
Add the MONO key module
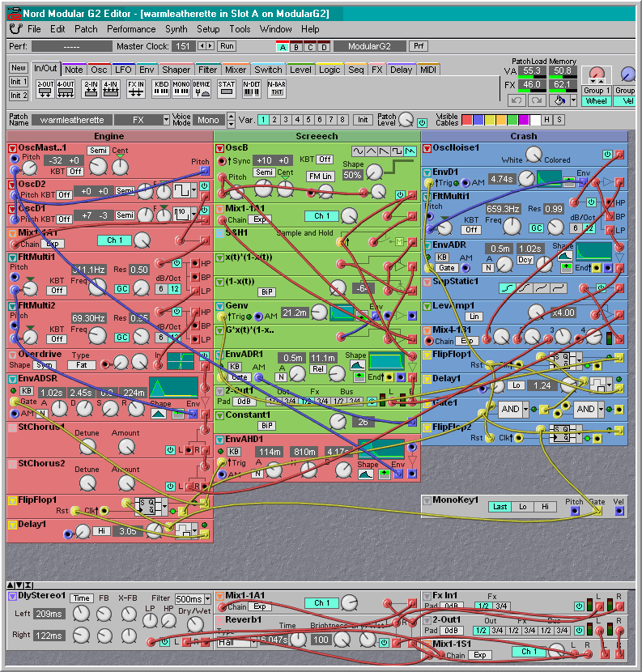[181, 89]
